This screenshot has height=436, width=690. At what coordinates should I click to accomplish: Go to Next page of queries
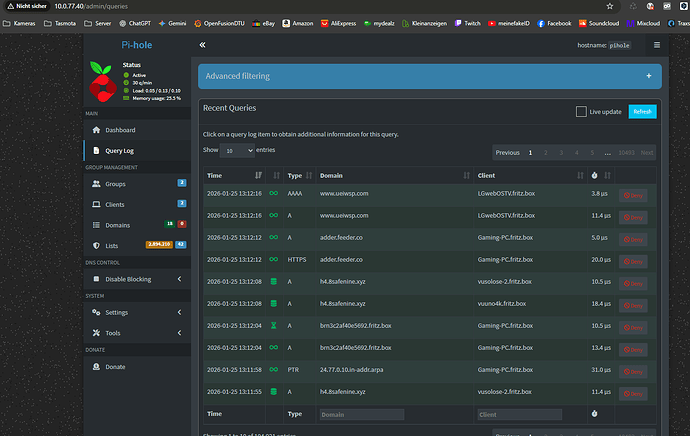click(x=646, y=153)
